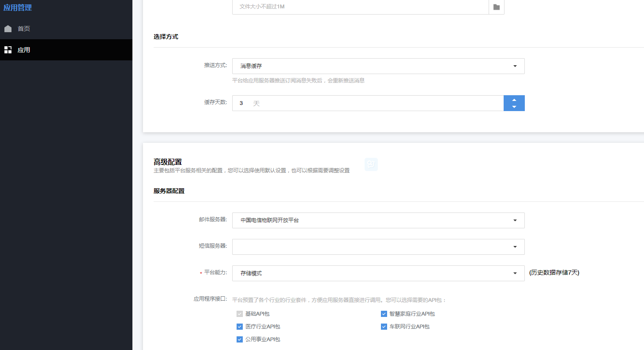Viewport: 644px width, 350px height.
Task: Toggle the 公用事业API包 checkbox
Action: 239,339
